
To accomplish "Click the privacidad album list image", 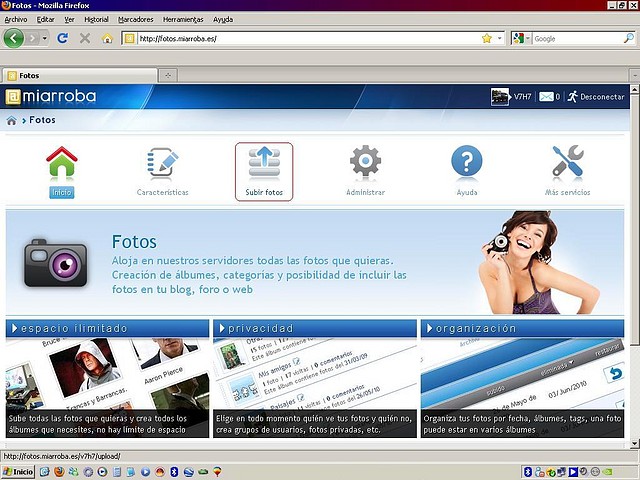I will point(315,388).
